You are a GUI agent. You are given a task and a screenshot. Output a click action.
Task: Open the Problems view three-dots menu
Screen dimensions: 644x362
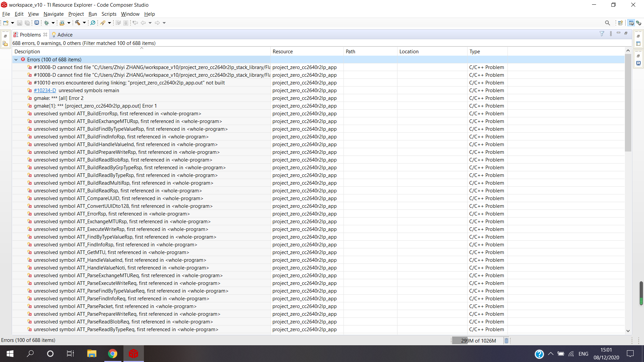(611, 34)
